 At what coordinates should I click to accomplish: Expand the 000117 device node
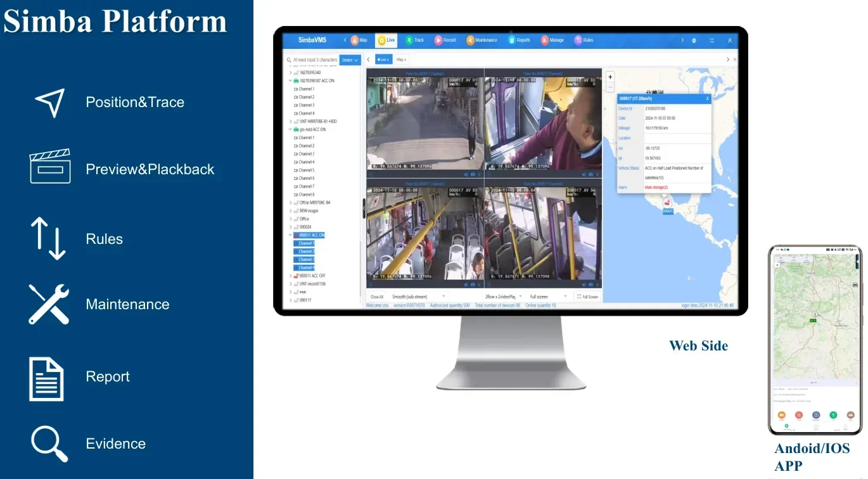(x=290, y=300)
